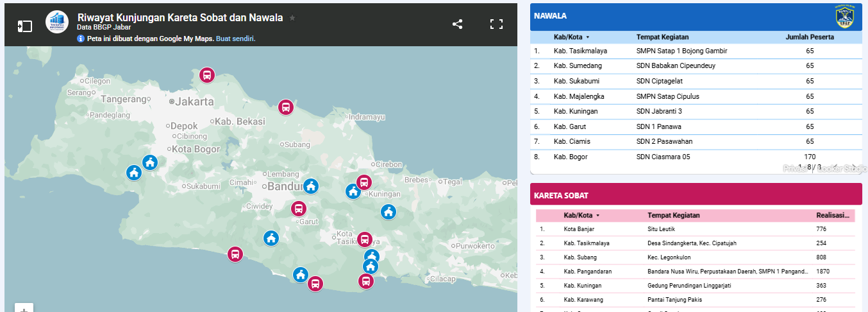Image resolution: width=868 pixels, height=312 pixels.
Task: Sort Kareta Sobat table by Kab/Kota
Action: click(581, 216)
